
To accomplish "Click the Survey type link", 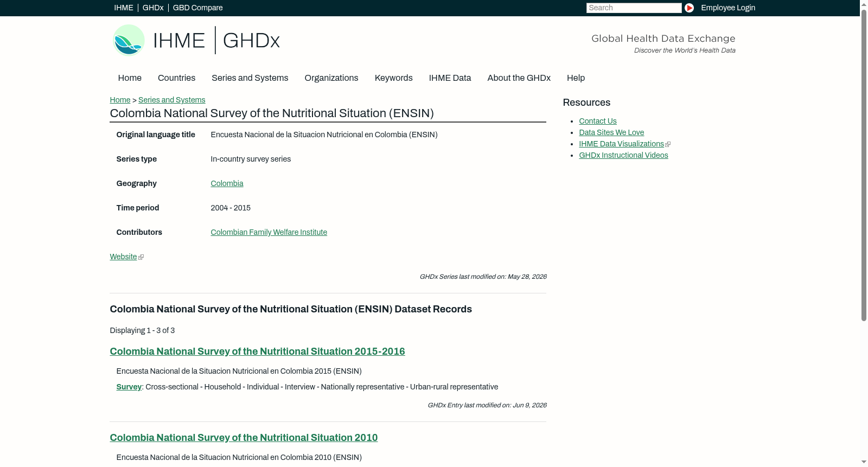I will point(129,387).
